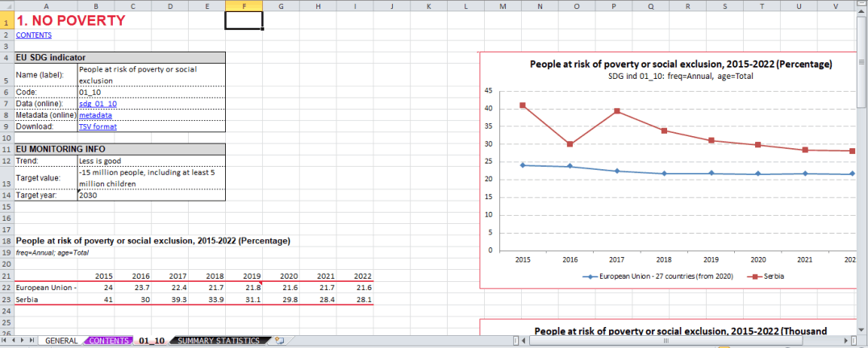This screenshot has width=868, height=348.
Task: Click the Select All corner button
Action: click(6, 6)
